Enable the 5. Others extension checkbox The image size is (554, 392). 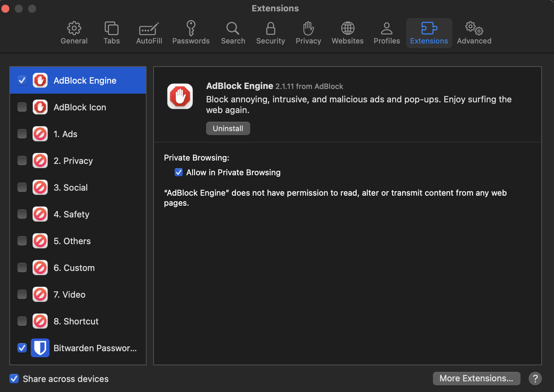tap(22, 241)
